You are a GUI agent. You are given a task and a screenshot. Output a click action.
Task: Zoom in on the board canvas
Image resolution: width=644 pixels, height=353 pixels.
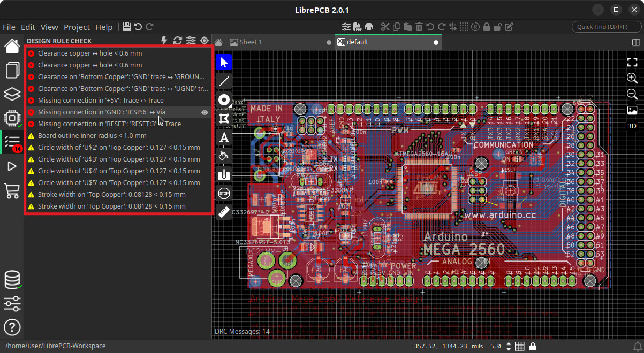[632, 78]
